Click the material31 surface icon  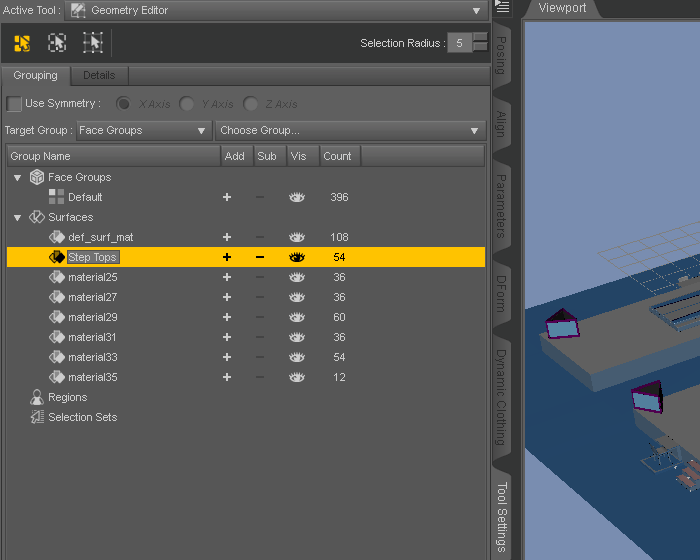[x=57, y=337]
